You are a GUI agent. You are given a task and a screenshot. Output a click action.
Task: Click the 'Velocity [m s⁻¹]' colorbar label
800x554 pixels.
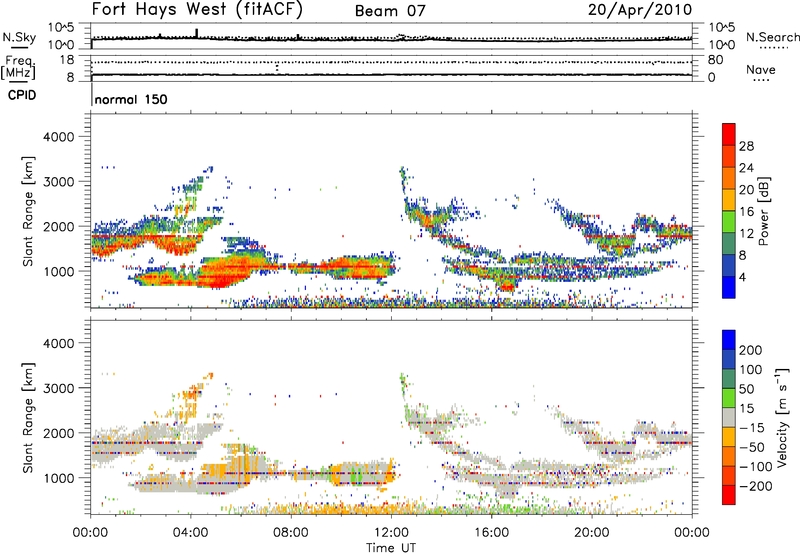782,417
